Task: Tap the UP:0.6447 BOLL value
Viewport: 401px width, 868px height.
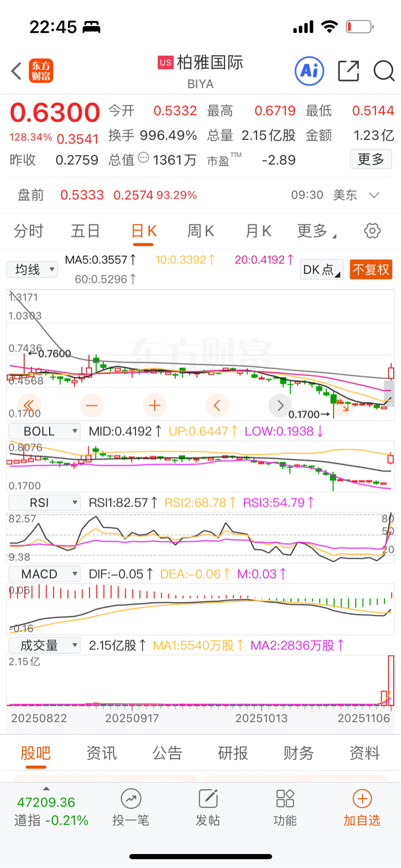Action: 203,431
